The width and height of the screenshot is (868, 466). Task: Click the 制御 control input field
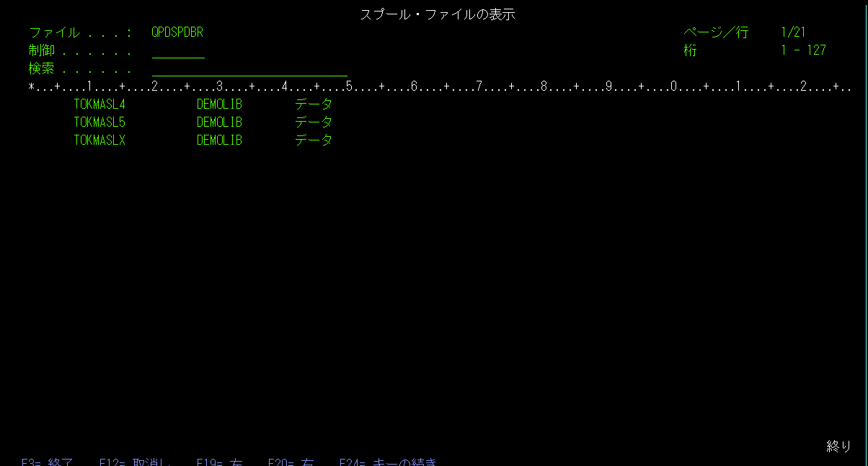pyautogui.click(x=178, y=51)
